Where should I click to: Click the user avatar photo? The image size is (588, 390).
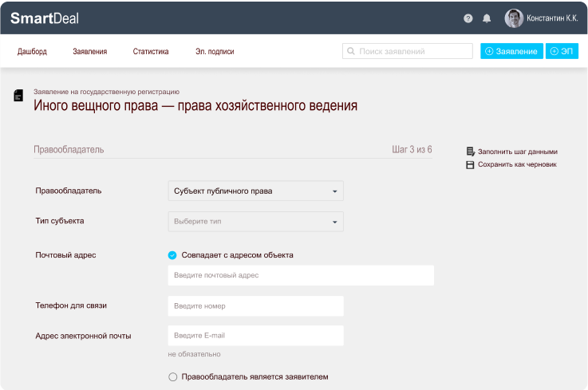click(514, 18)
